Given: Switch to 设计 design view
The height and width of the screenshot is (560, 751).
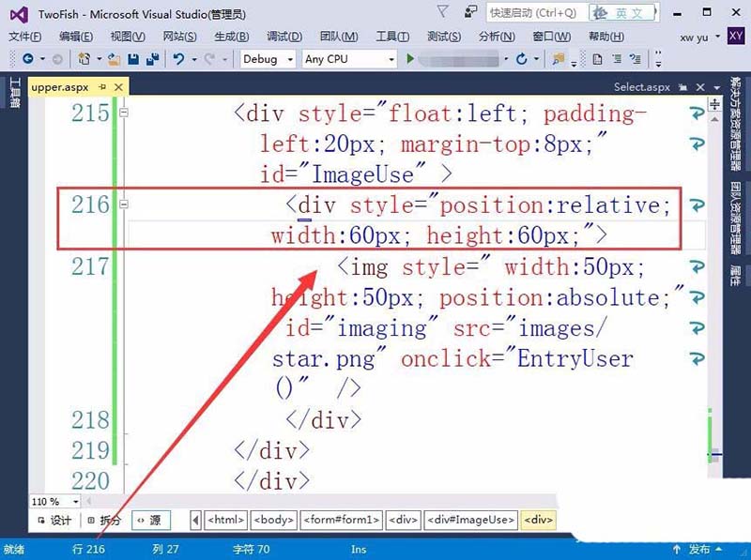Looking at the screenshot, I should pos(54,520).
